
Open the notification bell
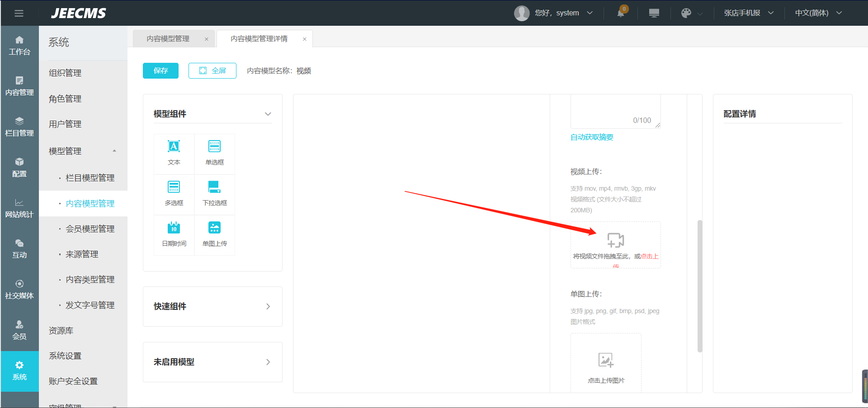point(621,13)
